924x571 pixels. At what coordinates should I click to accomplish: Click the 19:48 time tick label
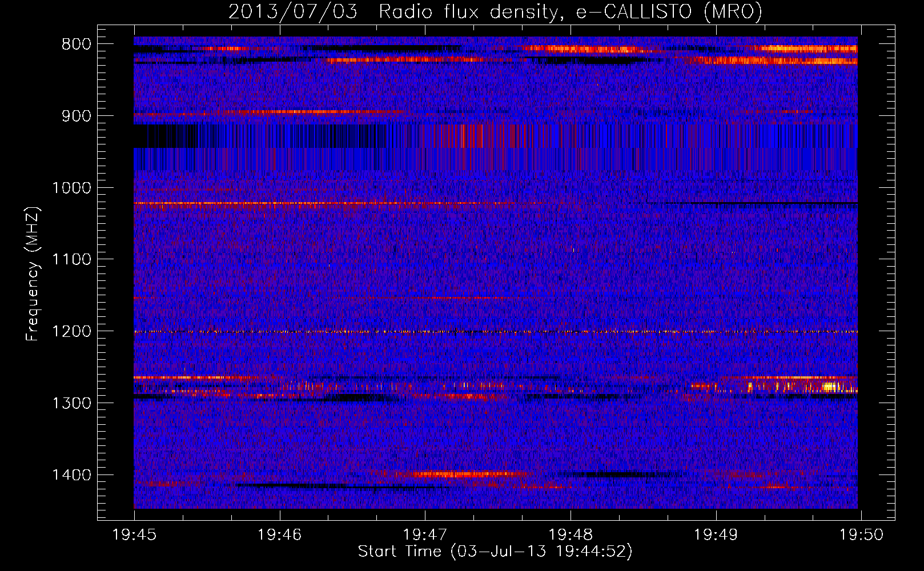570,535
